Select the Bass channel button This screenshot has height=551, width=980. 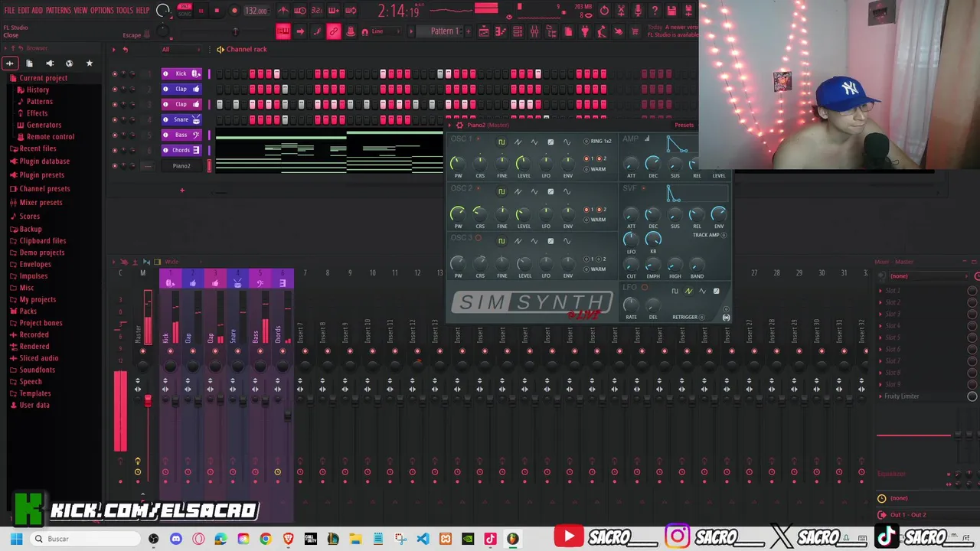(x=181, y=135)
